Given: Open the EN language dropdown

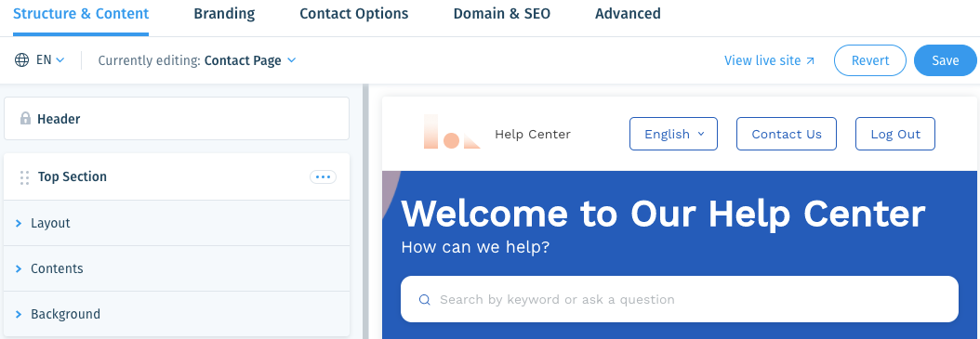Looking at the screenshot, I should point(50,60).
